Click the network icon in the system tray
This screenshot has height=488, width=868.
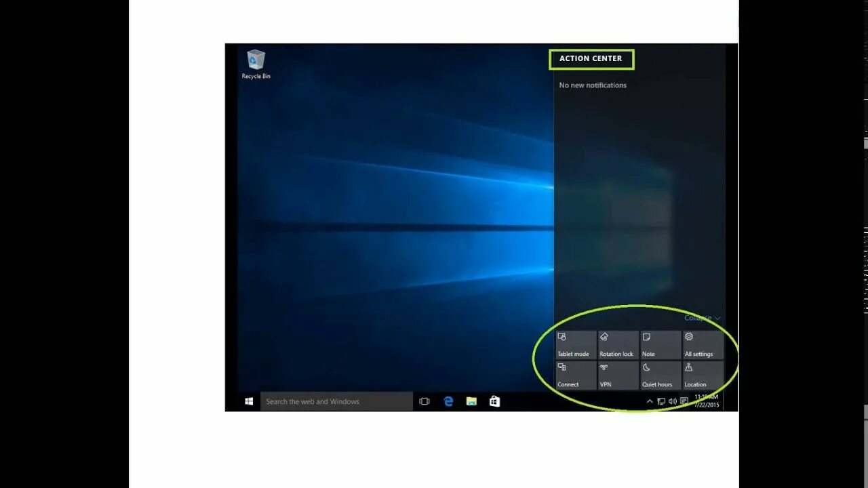(661, 401)
